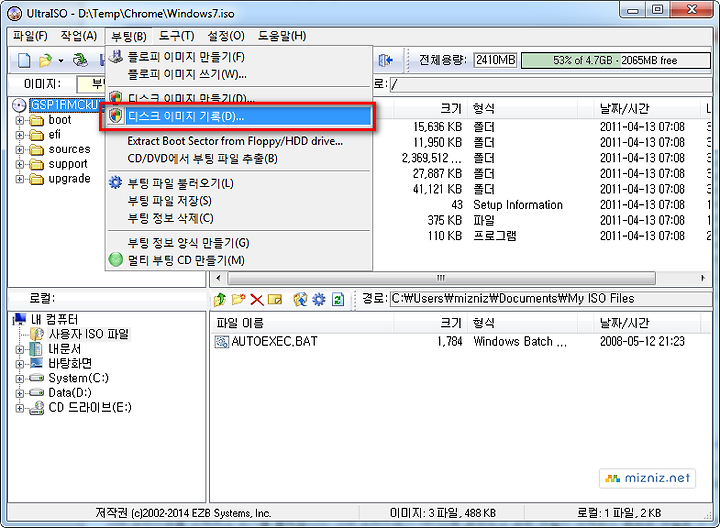720x528 pixels.
Task: Expand the boot folder in image tree
Action: pos(20,121)
